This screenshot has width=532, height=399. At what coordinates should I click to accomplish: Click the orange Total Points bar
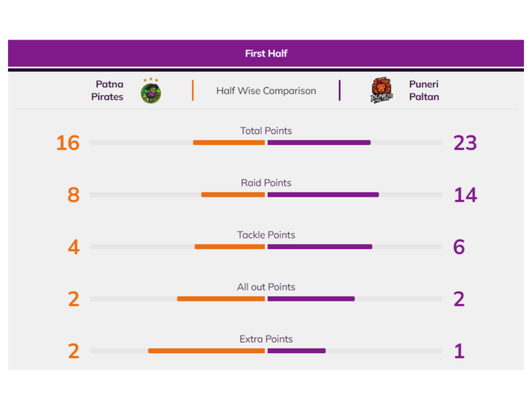[x=229, y=143]
